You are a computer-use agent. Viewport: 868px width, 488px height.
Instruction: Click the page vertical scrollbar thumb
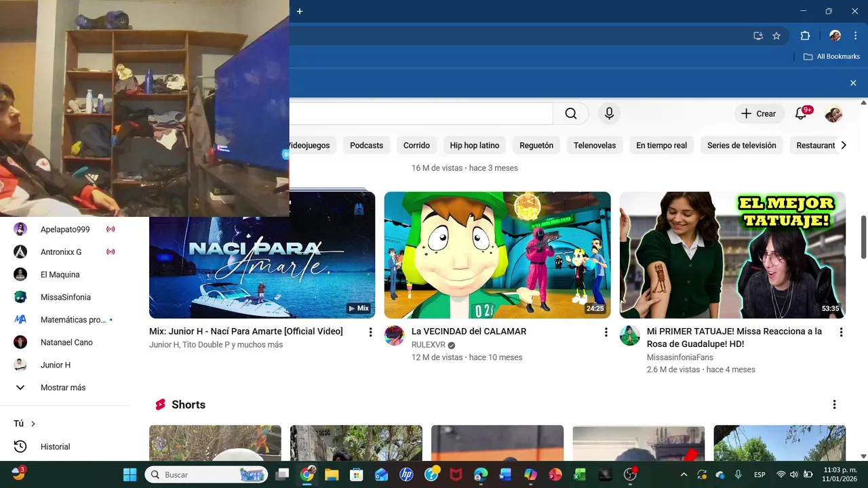pyautogui.click(x=863, y=237)
